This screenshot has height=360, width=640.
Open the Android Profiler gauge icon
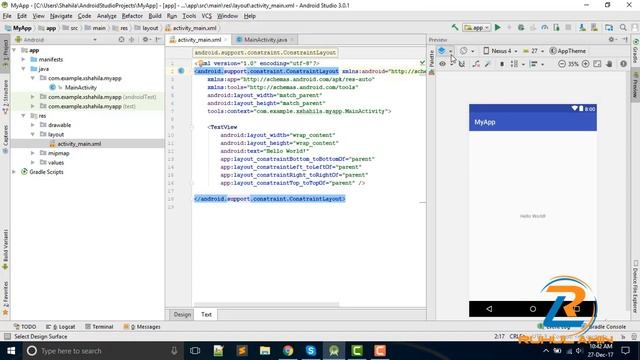[544, 27]
